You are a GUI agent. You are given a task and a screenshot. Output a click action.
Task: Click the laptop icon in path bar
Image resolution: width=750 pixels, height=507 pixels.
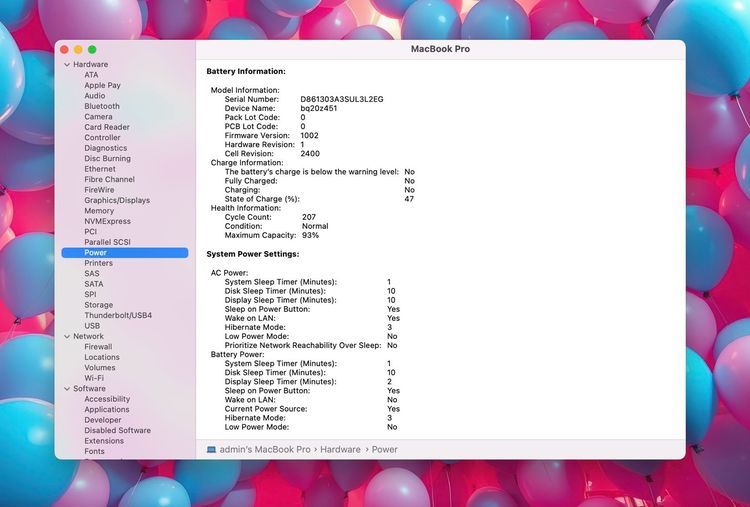pyautogui.click(x=211, y=450)
